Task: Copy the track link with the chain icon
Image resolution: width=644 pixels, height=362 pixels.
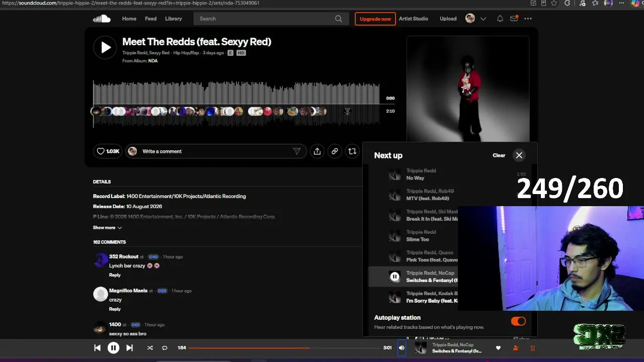Action: pos(335,151)
